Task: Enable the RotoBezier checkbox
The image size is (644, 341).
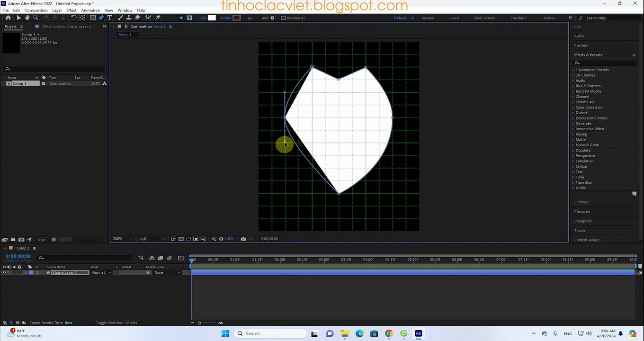Action: 283,18
